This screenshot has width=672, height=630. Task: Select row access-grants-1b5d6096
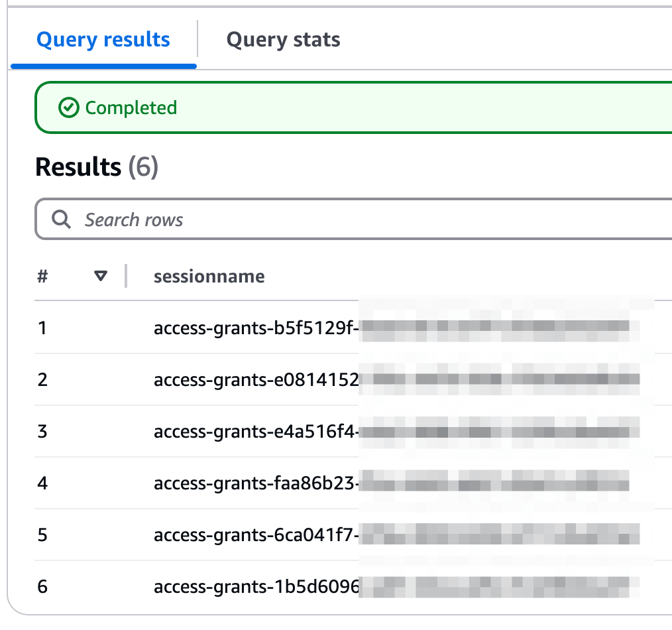click(x=353, y=586)
